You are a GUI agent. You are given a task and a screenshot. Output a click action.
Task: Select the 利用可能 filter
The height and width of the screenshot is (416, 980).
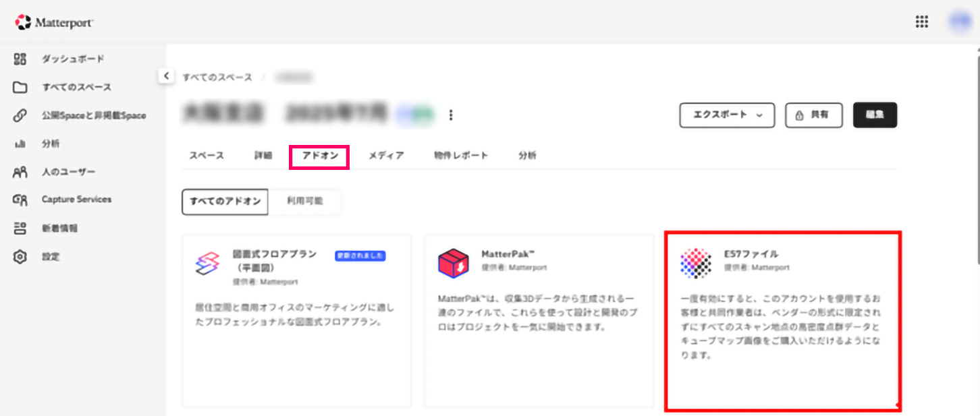[x=305, y=202]
